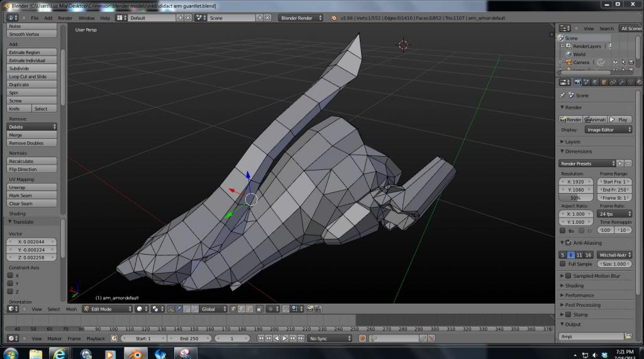The height and width of the screenshot is (359, 644).
Task: Select the Render properties camera tab
Action: click(x=577, y=82)
